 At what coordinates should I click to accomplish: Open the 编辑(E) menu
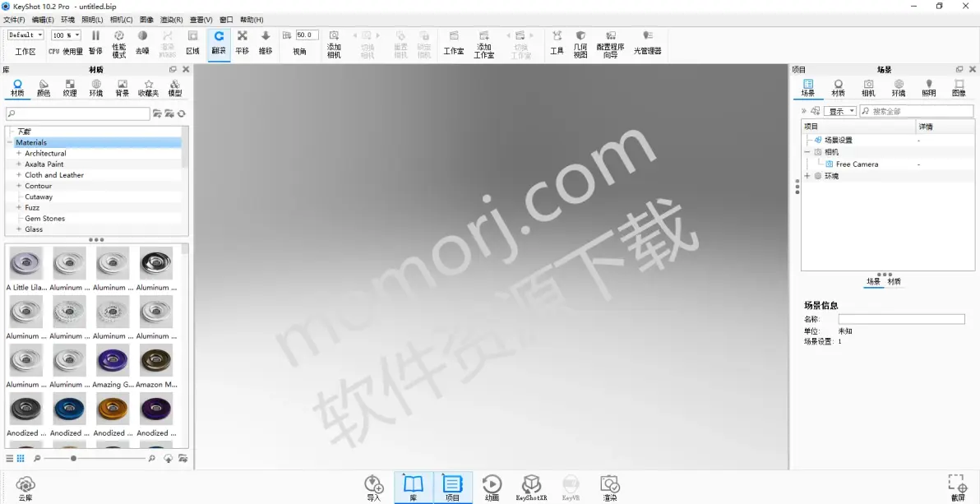tap(43, 20)
